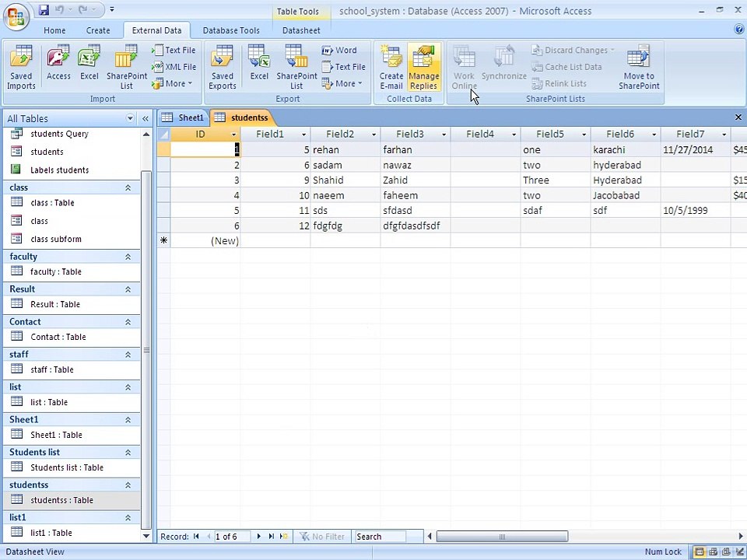Click Create E-mail button
The height and width of the screenshot is (560, 747).
(391, 68)
